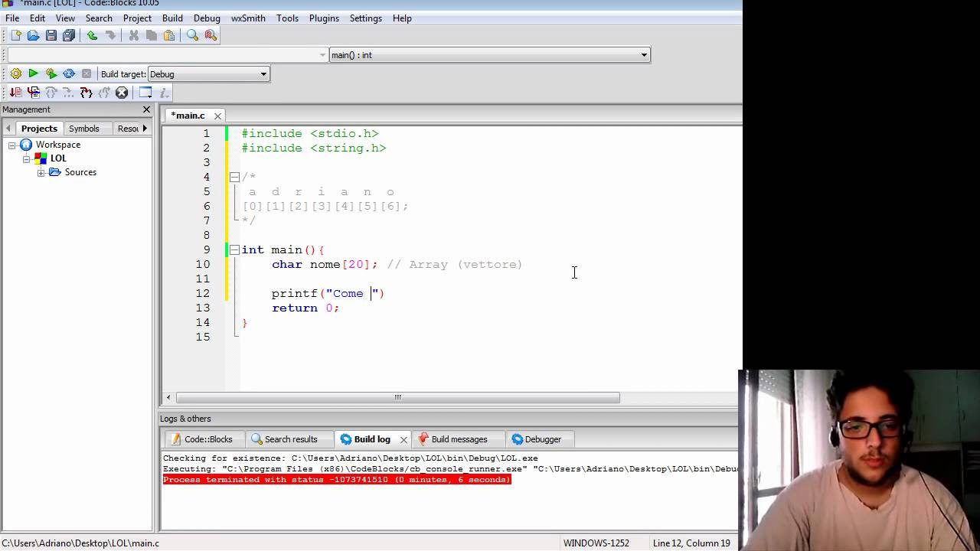Cut selection with scissors icon
This screenshot has width=980, height=551.
(133, 35)
